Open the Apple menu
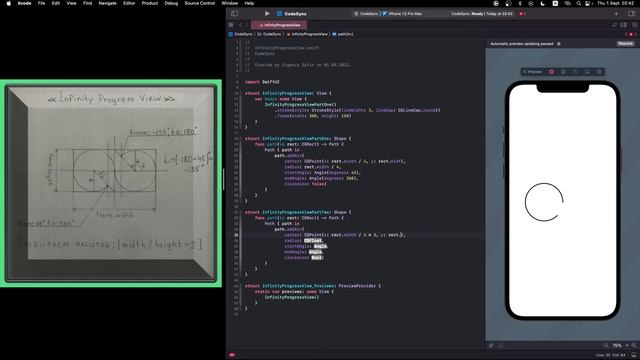640x360 pixels. [9, 3]
